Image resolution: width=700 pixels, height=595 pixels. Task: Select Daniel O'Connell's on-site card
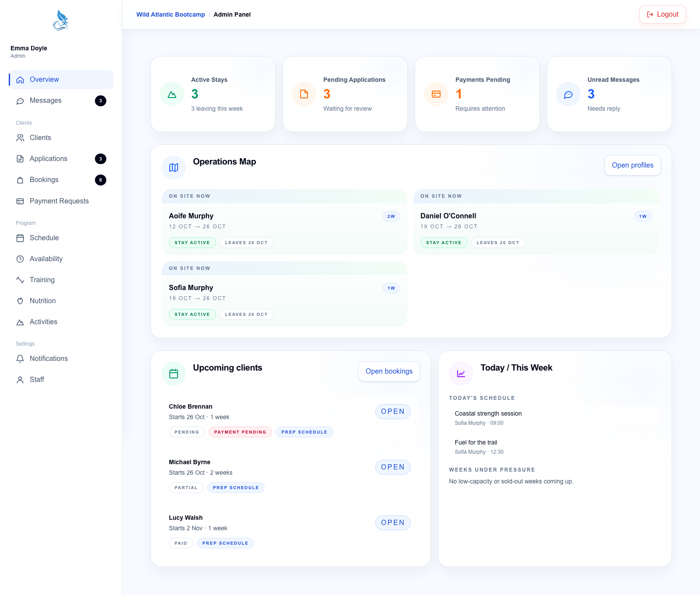tap(536, 222)
